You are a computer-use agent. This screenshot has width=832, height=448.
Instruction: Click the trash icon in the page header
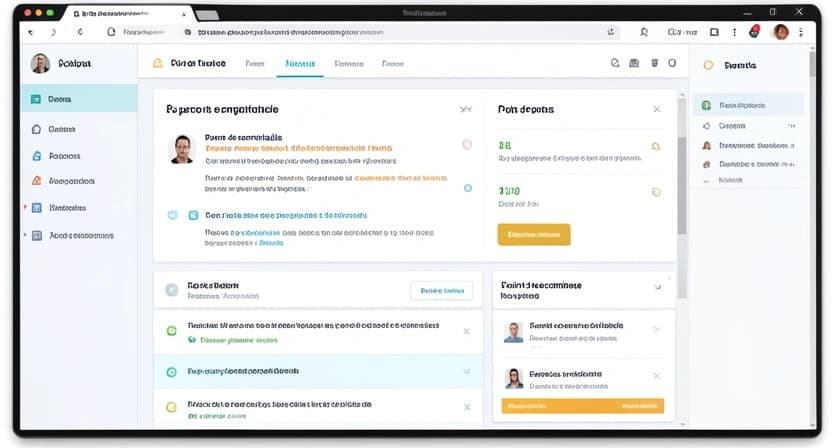click(x=654, y=63)
